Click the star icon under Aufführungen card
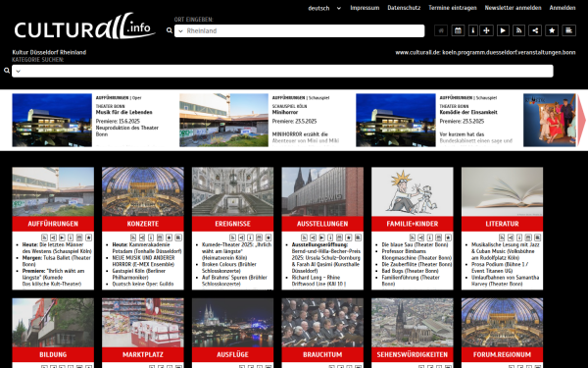The width and height of the screenshot is (588, 368). [x=88, y=237]
